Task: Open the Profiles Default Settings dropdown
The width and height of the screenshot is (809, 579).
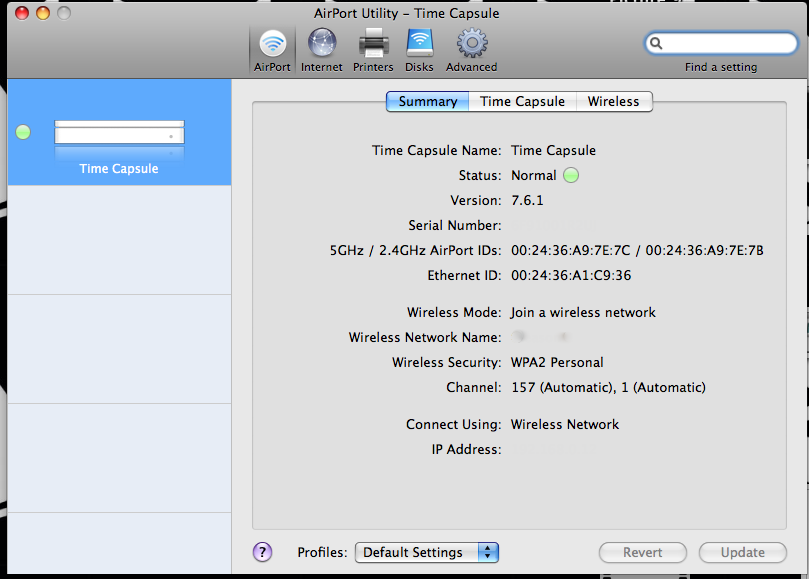Action: pyautogui.click(x=427, y=552)
